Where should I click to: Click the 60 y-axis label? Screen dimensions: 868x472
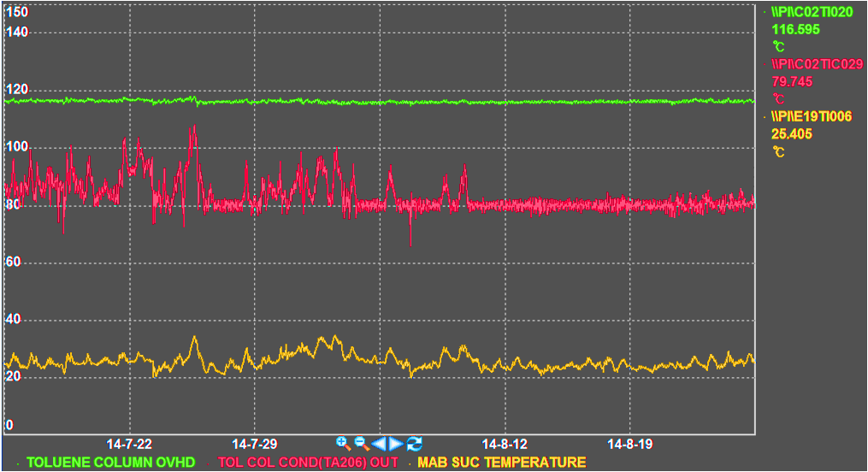[x=14, y=262]
